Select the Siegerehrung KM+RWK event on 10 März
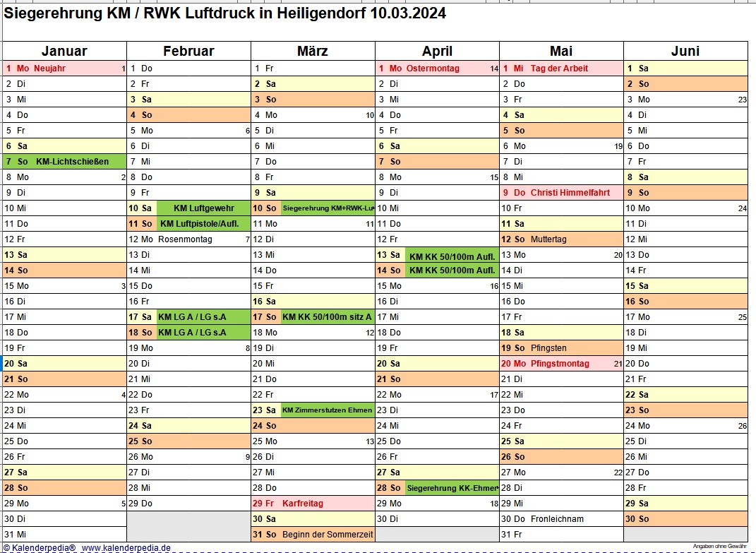 click(x=328, y=208)
